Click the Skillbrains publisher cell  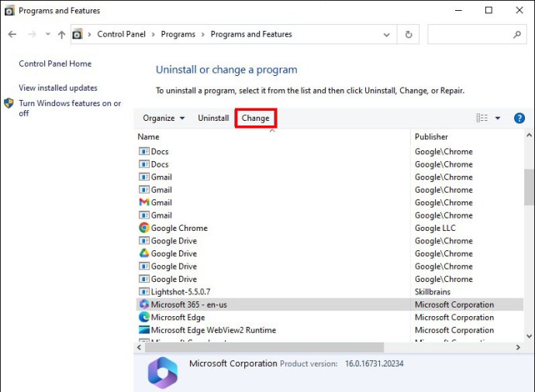pyautogui.click(x=433, y=292)
